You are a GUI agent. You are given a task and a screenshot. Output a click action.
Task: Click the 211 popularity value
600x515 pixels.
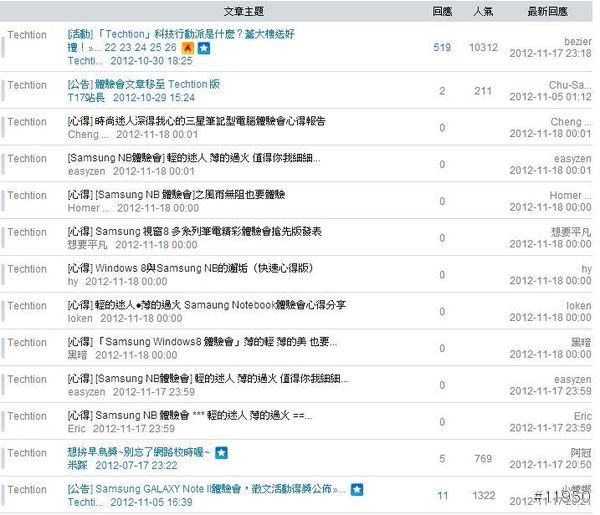click(x=483, y=91)
